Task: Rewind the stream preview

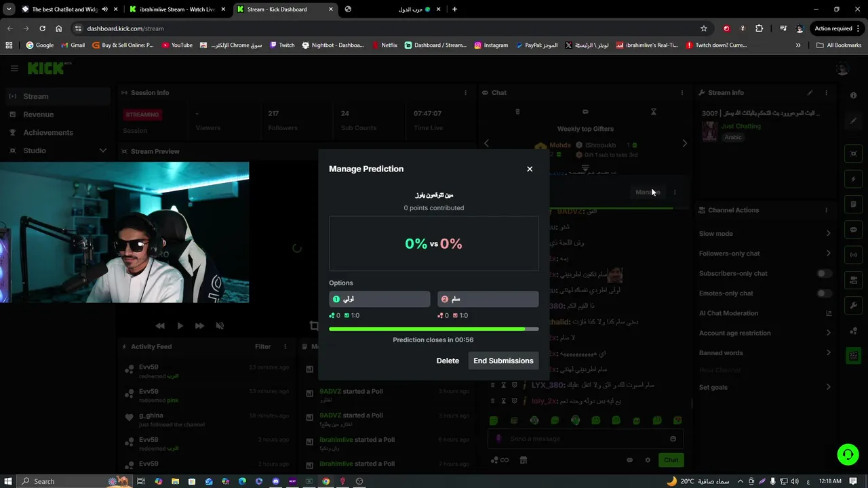Action: click(160, 326)
